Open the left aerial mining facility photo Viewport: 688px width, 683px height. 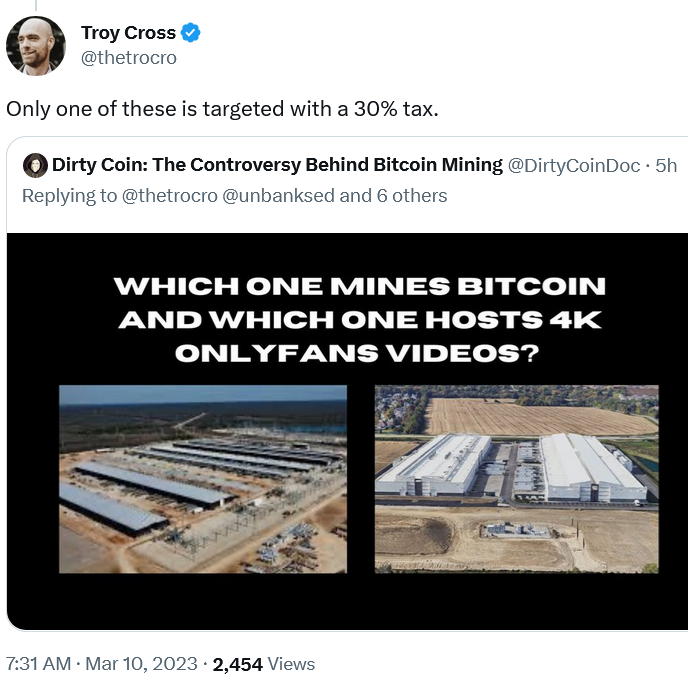coord(202,479)
